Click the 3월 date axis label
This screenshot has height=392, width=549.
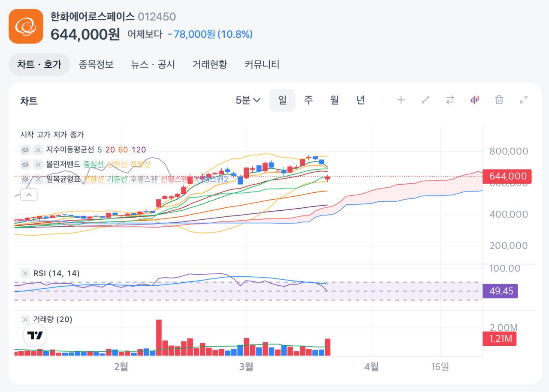(246, 366)
